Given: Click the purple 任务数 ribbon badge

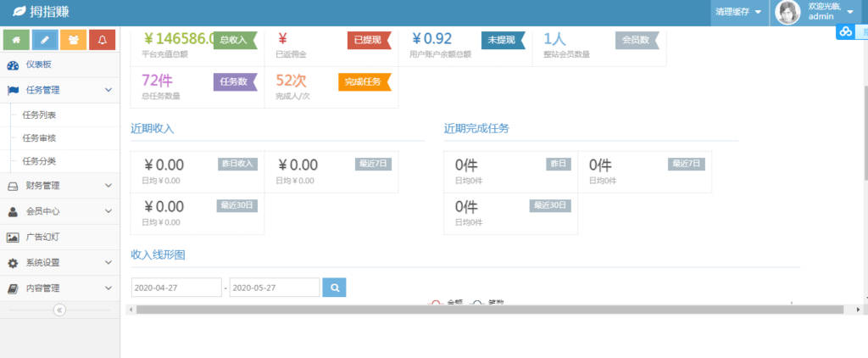Looking at the screenshot, I should pyautogui.click(x=236, y=81).
